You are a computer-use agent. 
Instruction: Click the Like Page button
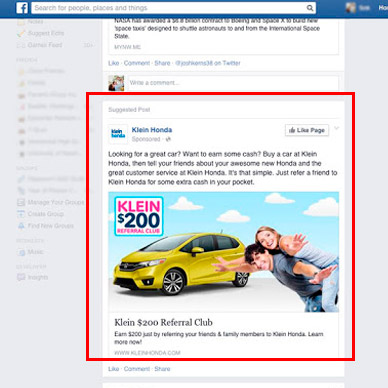[x=307, y=130]
